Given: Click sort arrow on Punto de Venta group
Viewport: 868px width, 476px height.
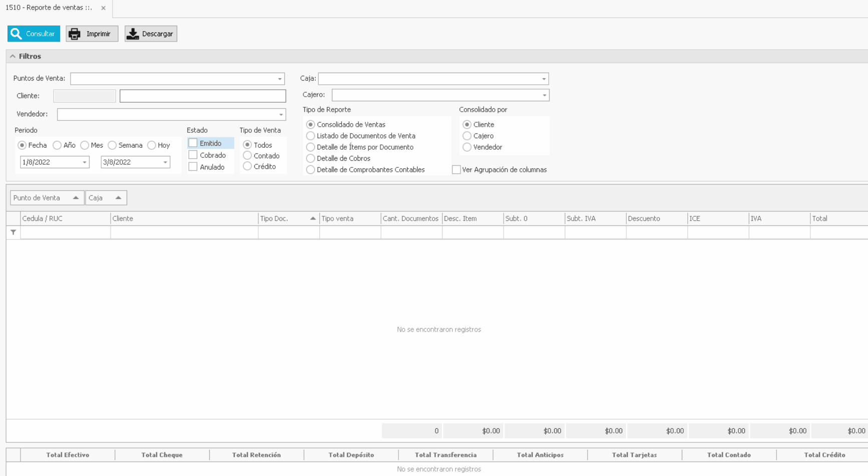Looking at the screenshot, I should point(76,198).
